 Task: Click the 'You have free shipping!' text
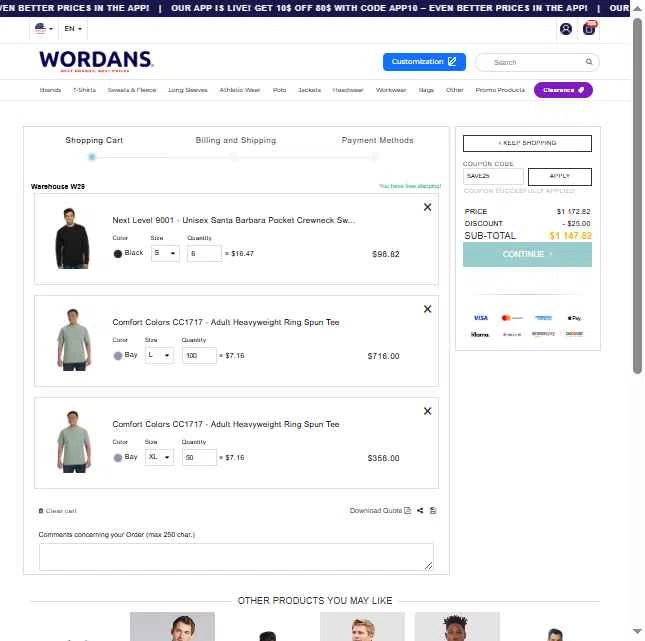point(410,186)
